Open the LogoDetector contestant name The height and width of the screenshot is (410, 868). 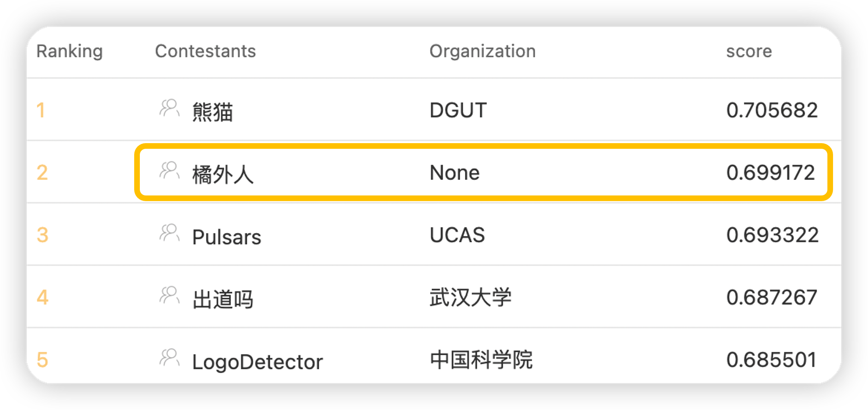257,362
